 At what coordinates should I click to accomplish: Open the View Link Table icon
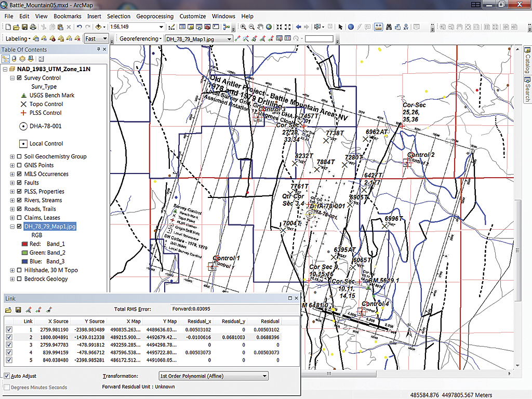click(288, 38)
